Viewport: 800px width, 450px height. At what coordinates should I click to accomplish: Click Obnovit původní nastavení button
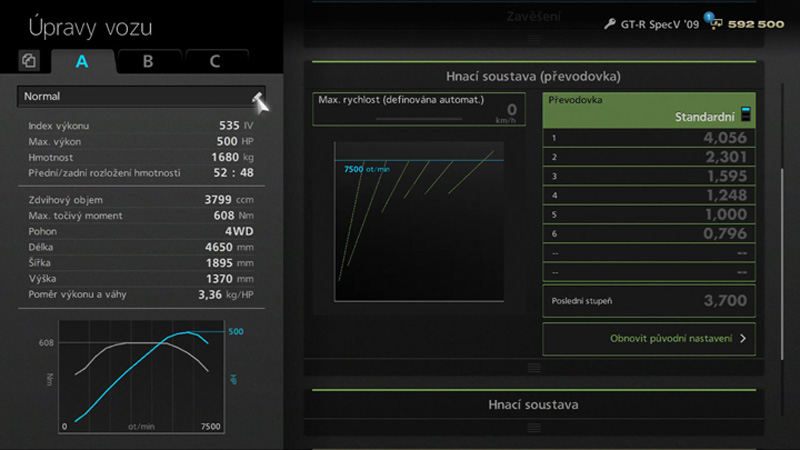click(648, 339)
